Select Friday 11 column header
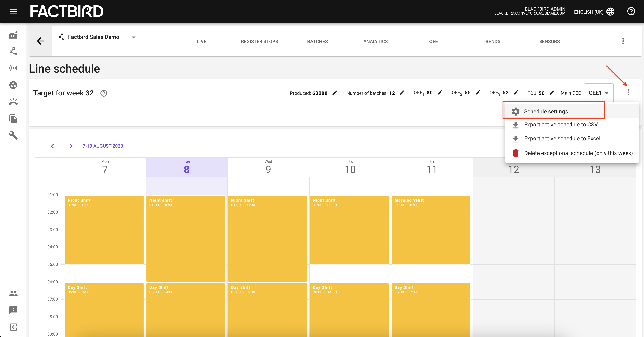Viewport: 644px width, 337px height. point(432,167)
